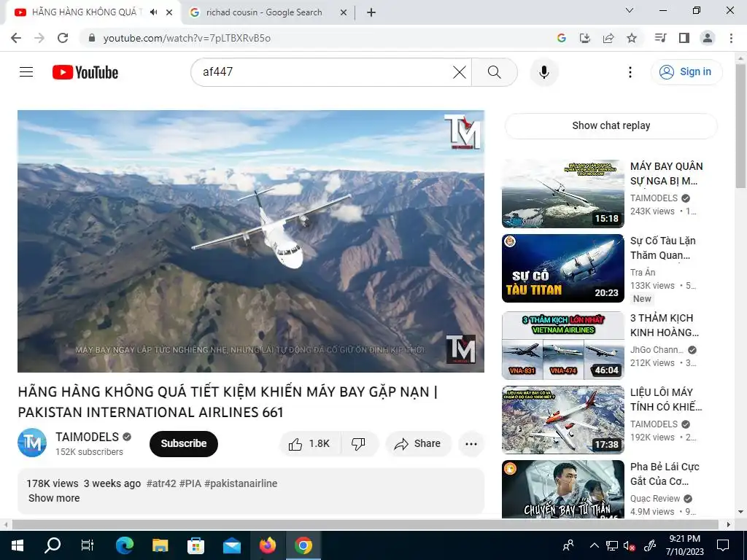
Task: Toggle Chrome side panel
Action: (x=684, y=38)
